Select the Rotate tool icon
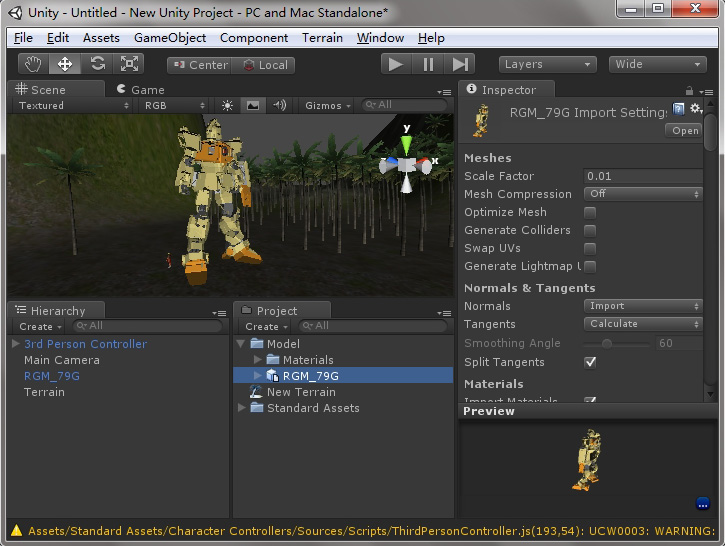The height and width of the screenshot is (546, 725). [x=97, y=64]
